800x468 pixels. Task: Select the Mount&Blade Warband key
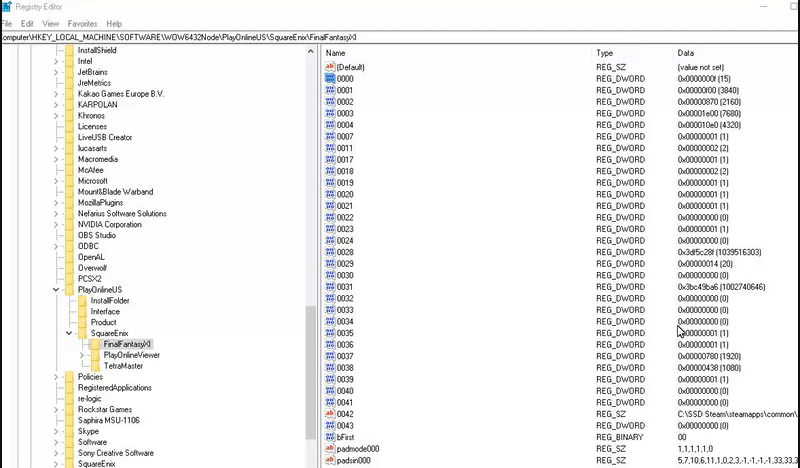coord(115,192)
